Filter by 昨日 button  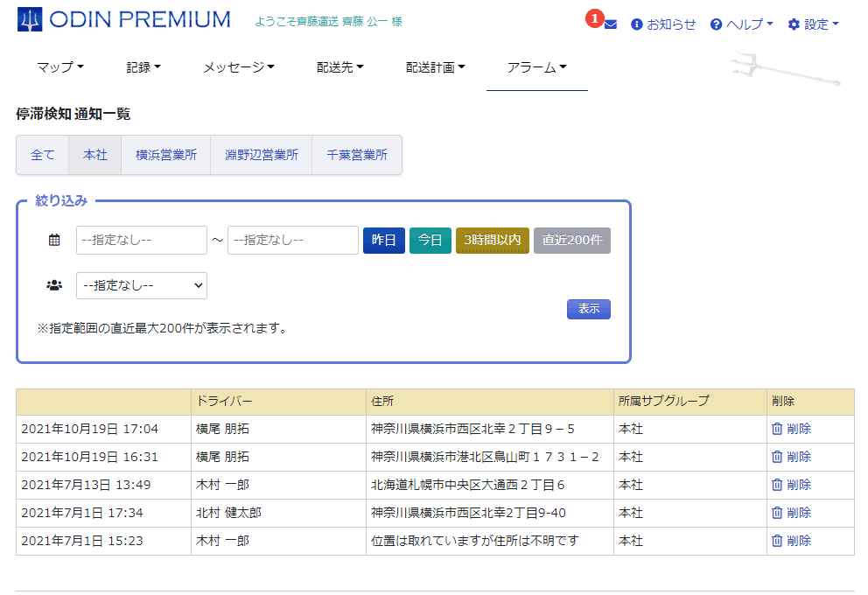point(383,240)
